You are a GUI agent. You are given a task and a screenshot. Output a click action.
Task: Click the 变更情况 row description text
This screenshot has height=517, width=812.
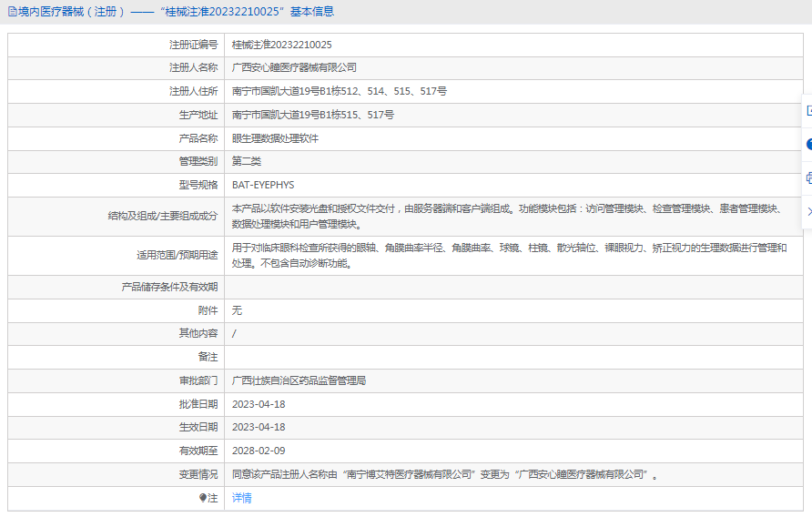444,474
